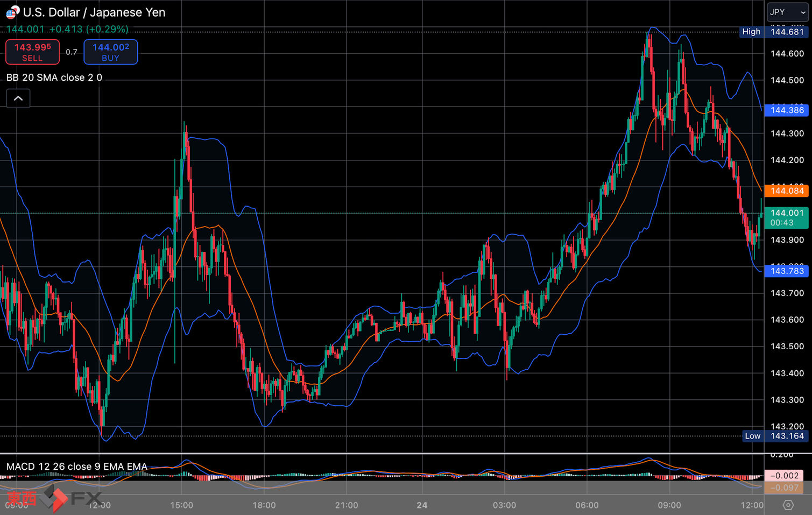Click the 東西FX watermark logo
The height and width of the screenshot is (515, 812).
click(54, 498)
